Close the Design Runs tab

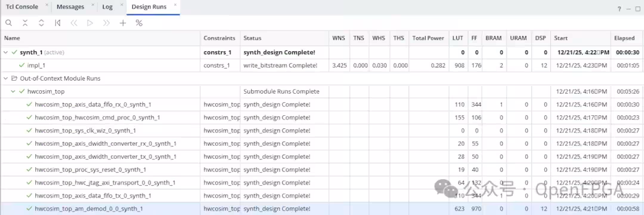coord(175,5)
